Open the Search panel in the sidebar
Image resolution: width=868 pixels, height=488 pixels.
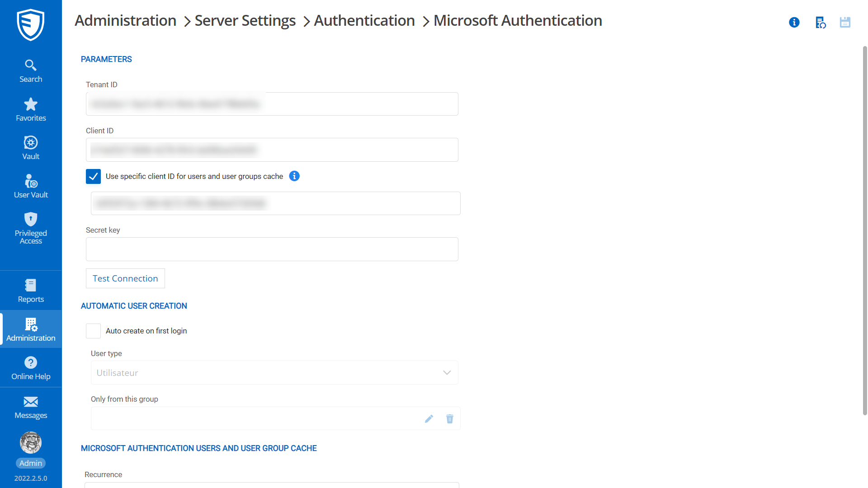[30, 70]
